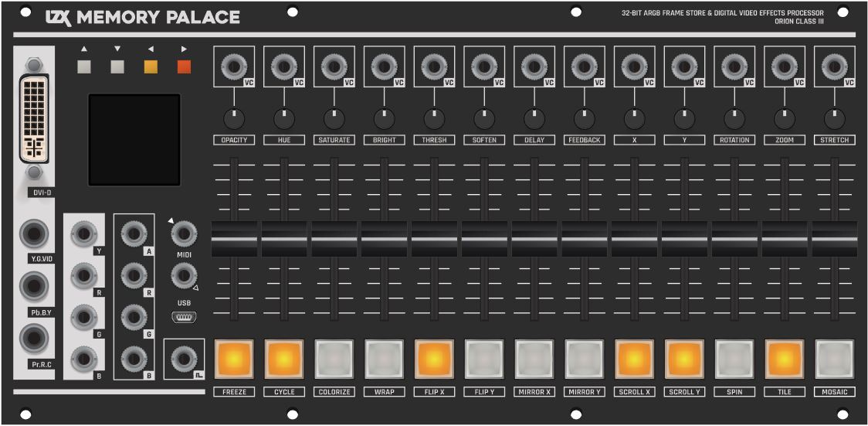Click the MIDI in jack above MIDI label
The width and height of the screenshot is (868, 426).
(x=184, y=233)
